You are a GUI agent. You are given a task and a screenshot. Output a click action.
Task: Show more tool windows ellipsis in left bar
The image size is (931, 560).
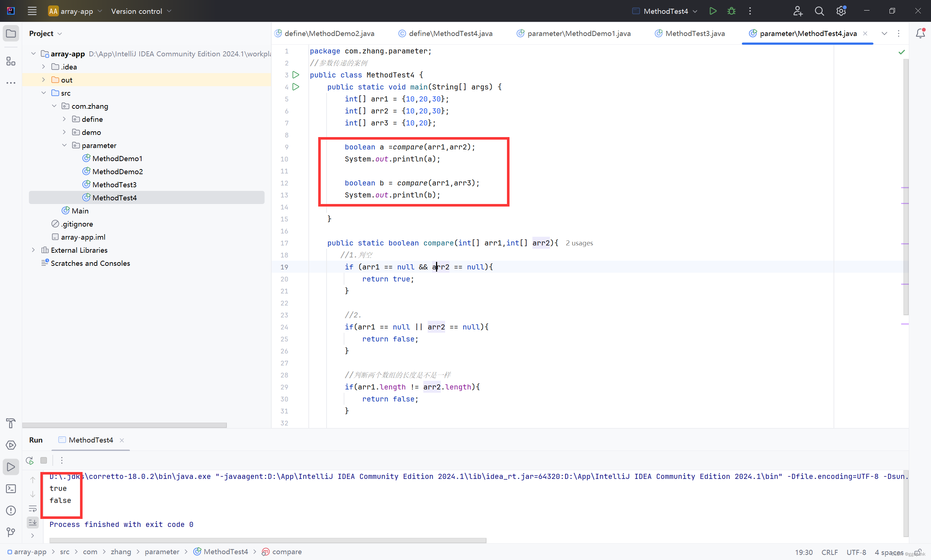point(11,83)
